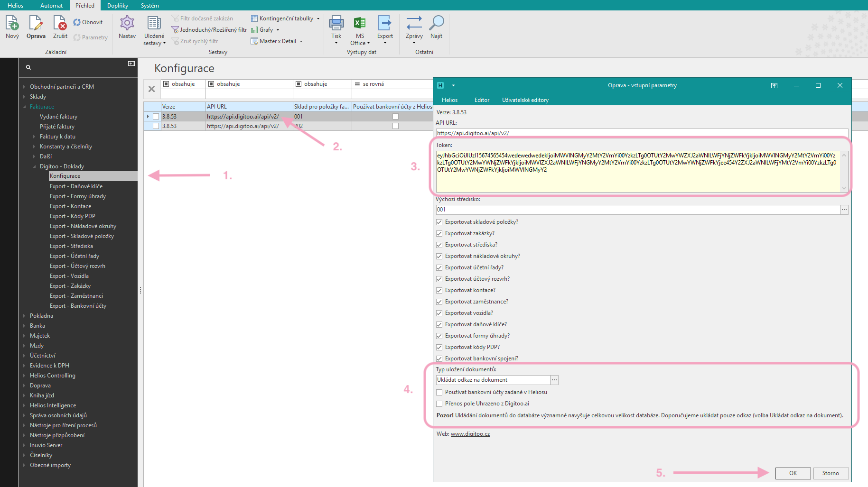The width and height of the screenshot is (868, 487).
Task: Clear filter with the X icon
Action: coord(151,89)
